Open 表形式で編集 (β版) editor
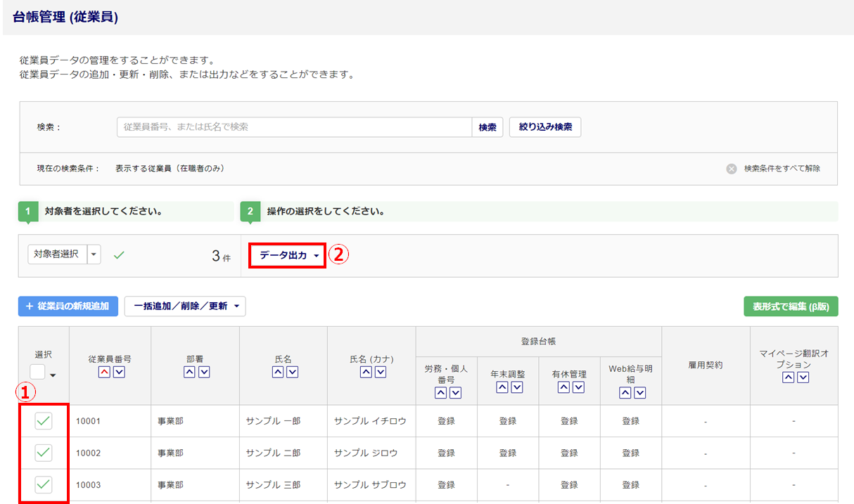854x504 pixels. point(791,306)
